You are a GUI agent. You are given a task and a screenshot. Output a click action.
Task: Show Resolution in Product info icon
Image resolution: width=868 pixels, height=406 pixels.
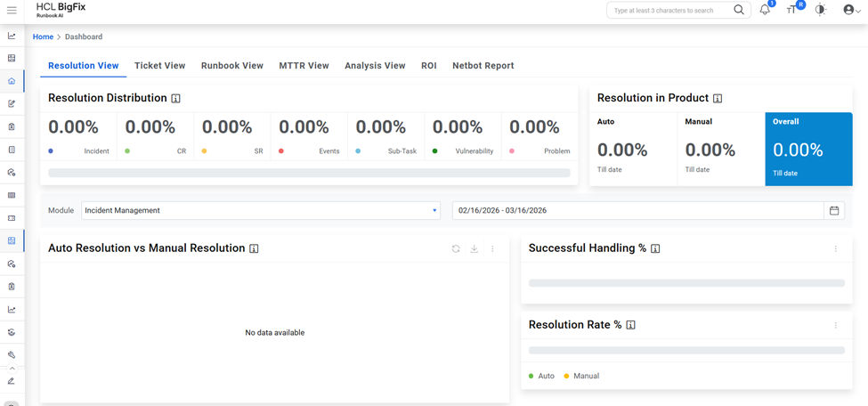click(x=718, y=99)
